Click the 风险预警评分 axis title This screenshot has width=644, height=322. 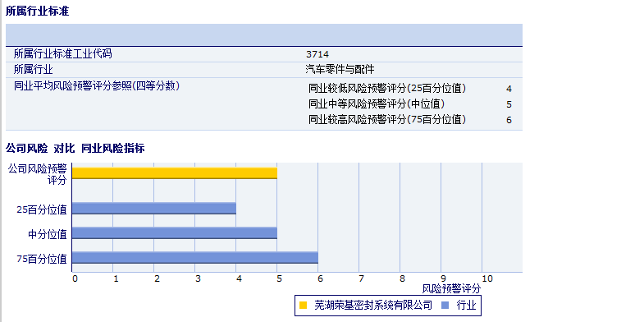click(x=451, y=289)
